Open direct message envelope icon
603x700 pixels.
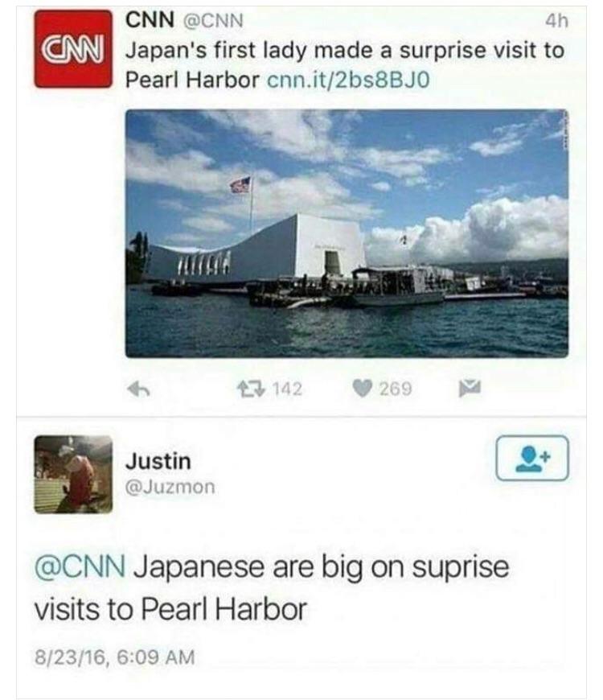[x=470, y=389]
